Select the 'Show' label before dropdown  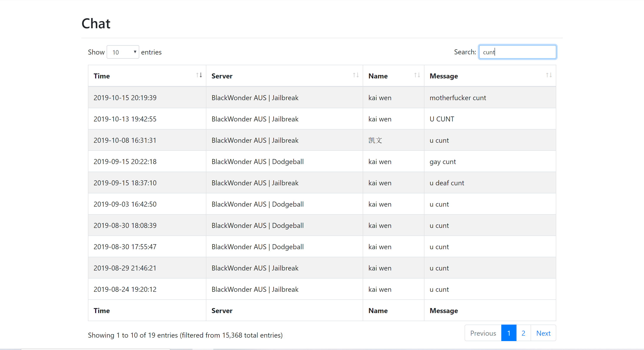pos(96,52)
